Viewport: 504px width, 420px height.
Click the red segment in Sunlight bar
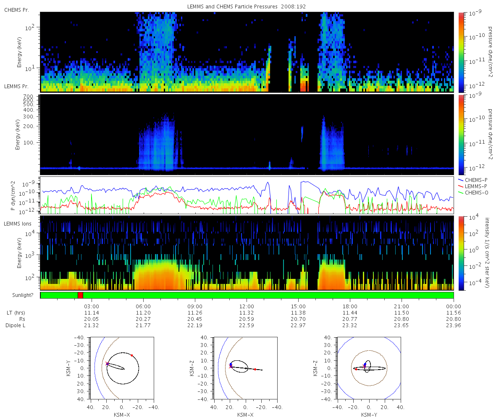click(x=80, y=295)
